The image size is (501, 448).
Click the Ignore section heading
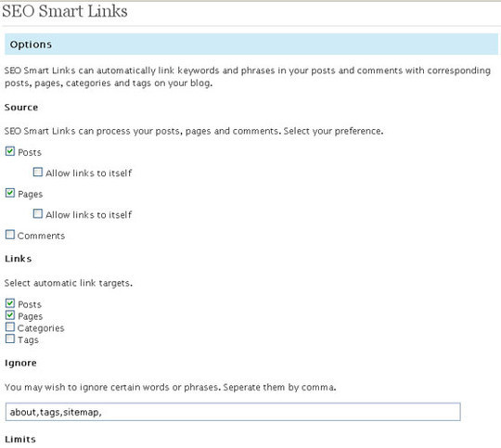pyautogui.click(x=20, y=364)
